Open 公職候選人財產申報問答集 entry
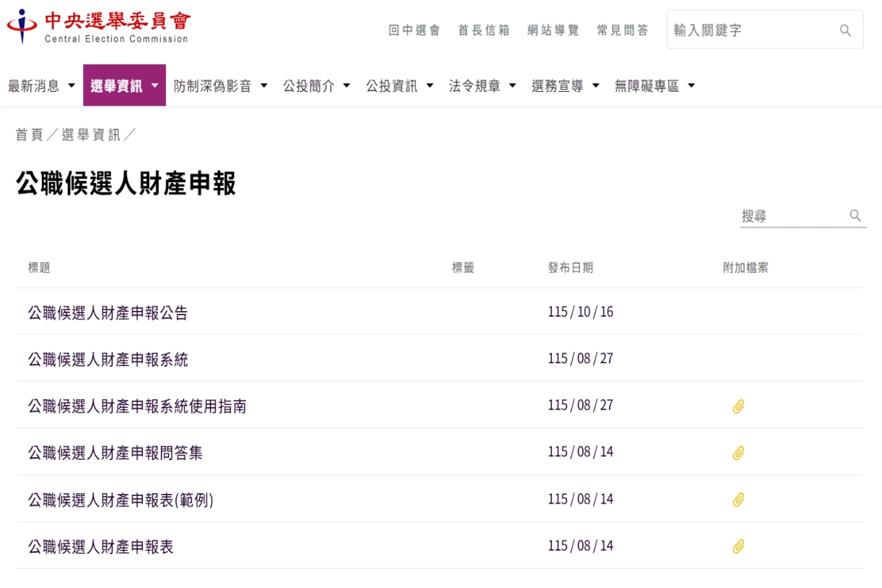 (x=115, y=453)
